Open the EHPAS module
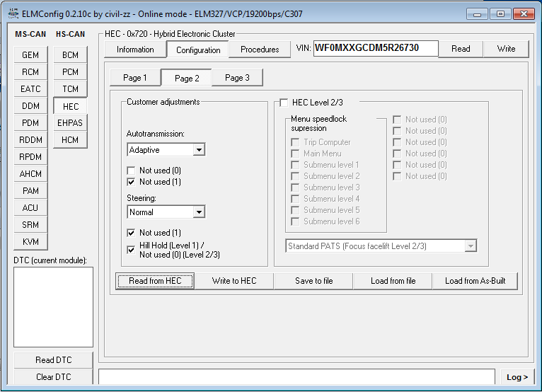 pos(70,123)
